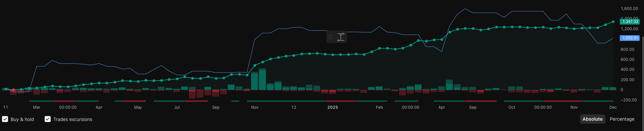Click the measure tool icon in floating toolbar
644x131 pixels.
point(341,37)
